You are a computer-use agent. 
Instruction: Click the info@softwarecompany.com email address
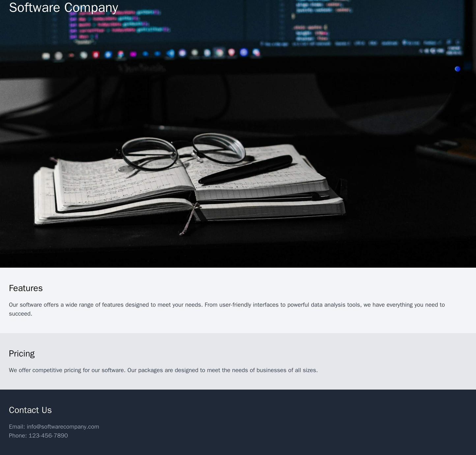pyautogui.click(x=63, y=426)
